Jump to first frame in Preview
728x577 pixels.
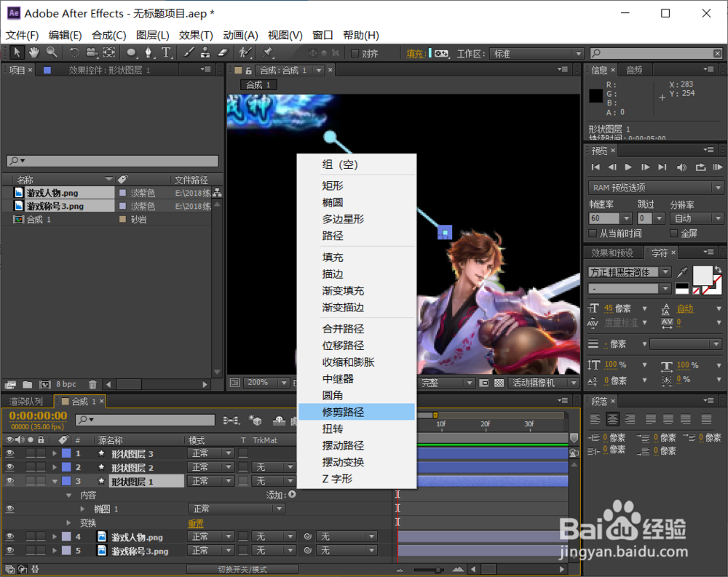(596, 167)
